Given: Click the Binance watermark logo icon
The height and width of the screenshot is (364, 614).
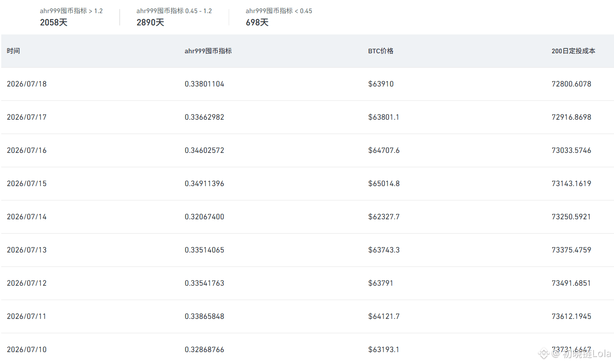Looking at the screenshot, I should tap(544, 353).
